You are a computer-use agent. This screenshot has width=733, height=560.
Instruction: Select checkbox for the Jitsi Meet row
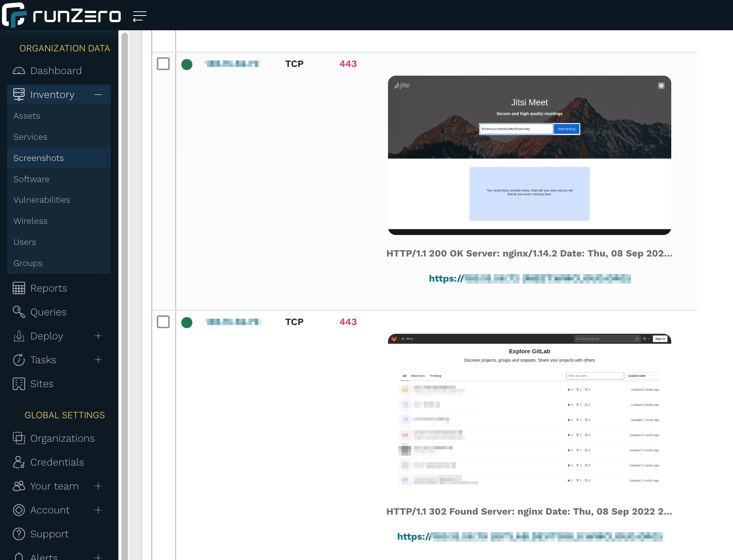(163, 64)
